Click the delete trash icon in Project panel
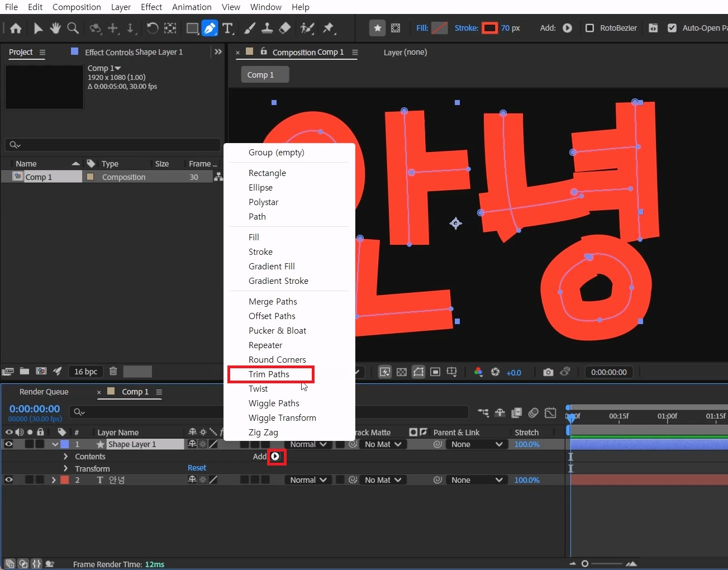The width and height of the screenshot is (728, 570). point(113,371)
